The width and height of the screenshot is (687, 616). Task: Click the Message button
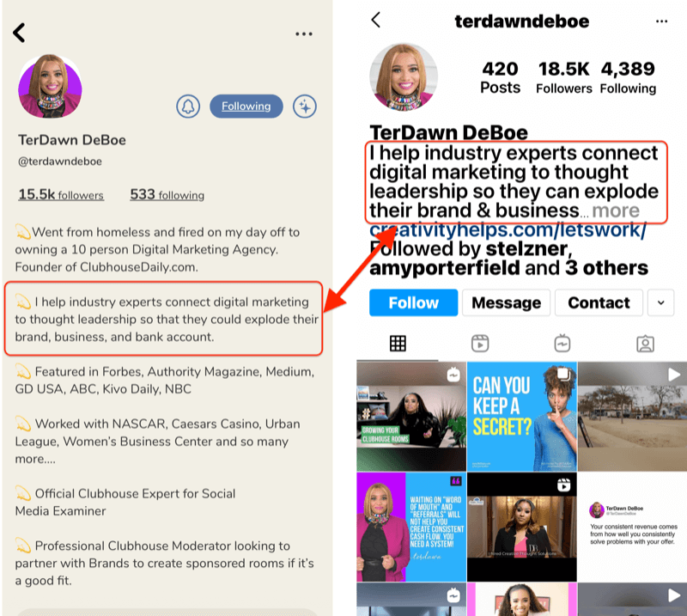click(x=506, y=302)
